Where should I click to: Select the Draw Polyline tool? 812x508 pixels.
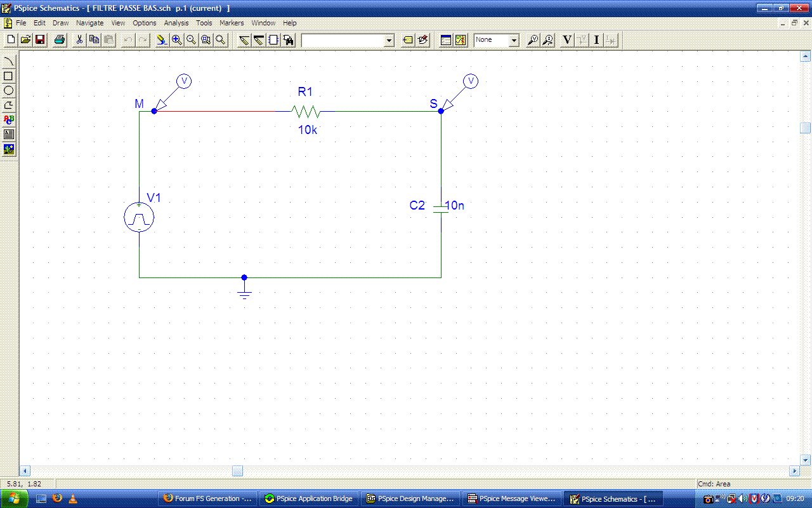[x=9, y=105]
